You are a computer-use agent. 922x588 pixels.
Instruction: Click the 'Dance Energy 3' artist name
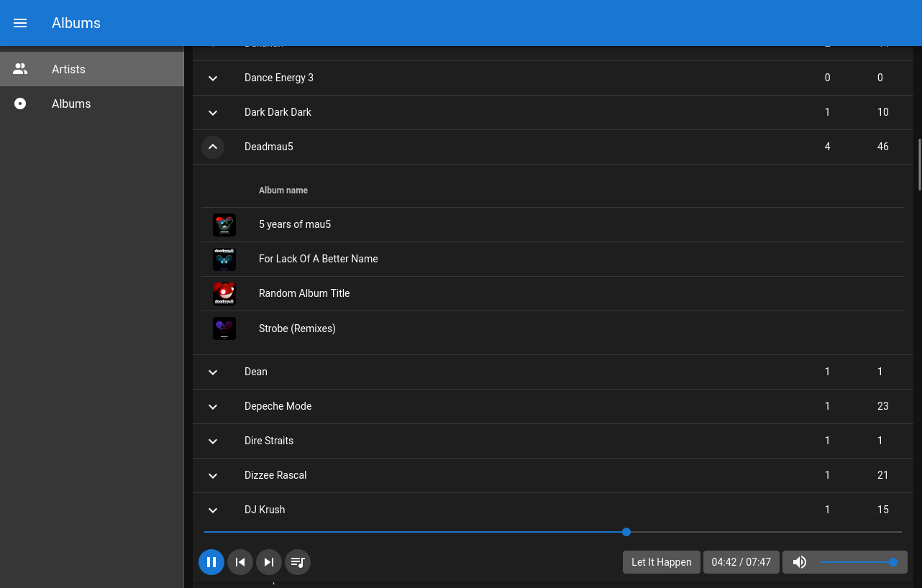pyautogui.click(x=279, y=78)
